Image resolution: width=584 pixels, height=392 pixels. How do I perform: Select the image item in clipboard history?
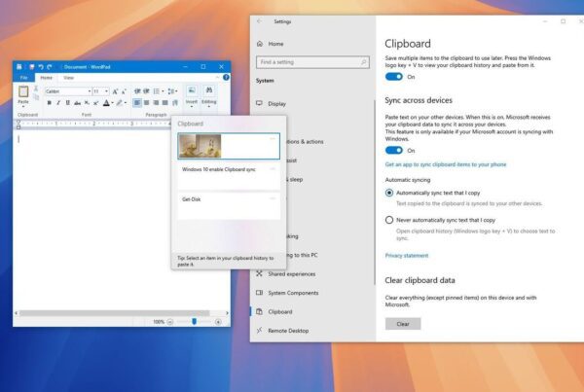229,146
